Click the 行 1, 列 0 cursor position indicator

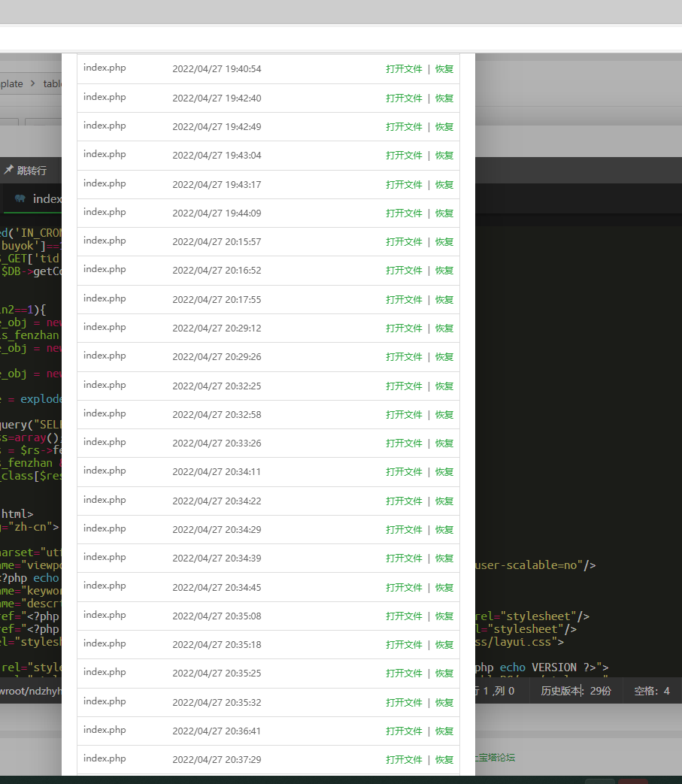pyautogui.click(x=495, y=691)
